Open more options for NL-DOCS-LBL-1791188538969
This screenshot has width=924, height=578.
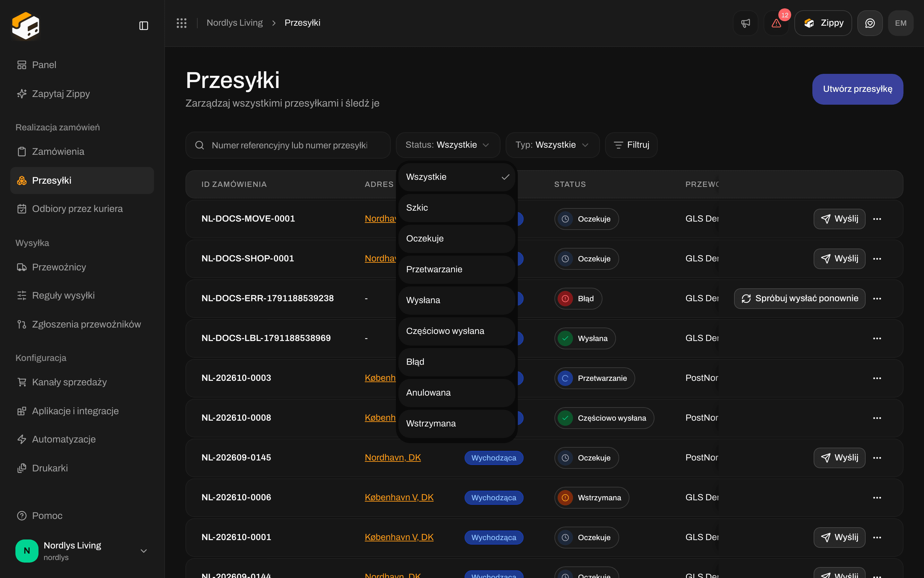(x=877, y=338)
